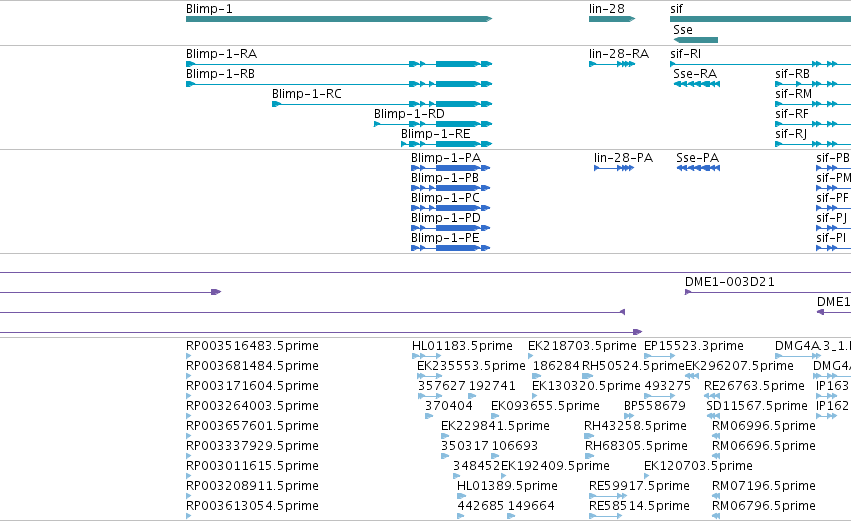851x521 pixels.
Task: Click the Blimp-1-RA transcript label
Action: [x=221, y=54]
